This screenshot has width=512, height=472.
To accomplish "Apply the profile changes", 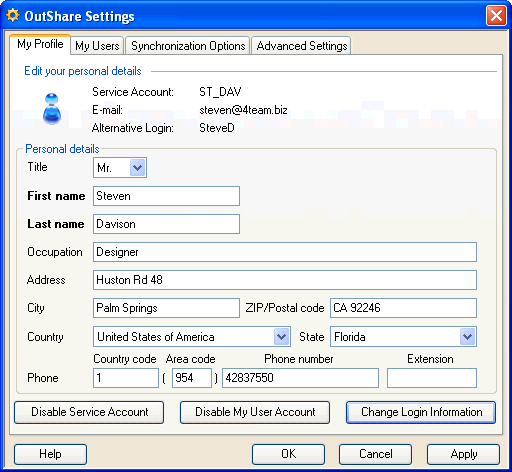I will (463, 454).
